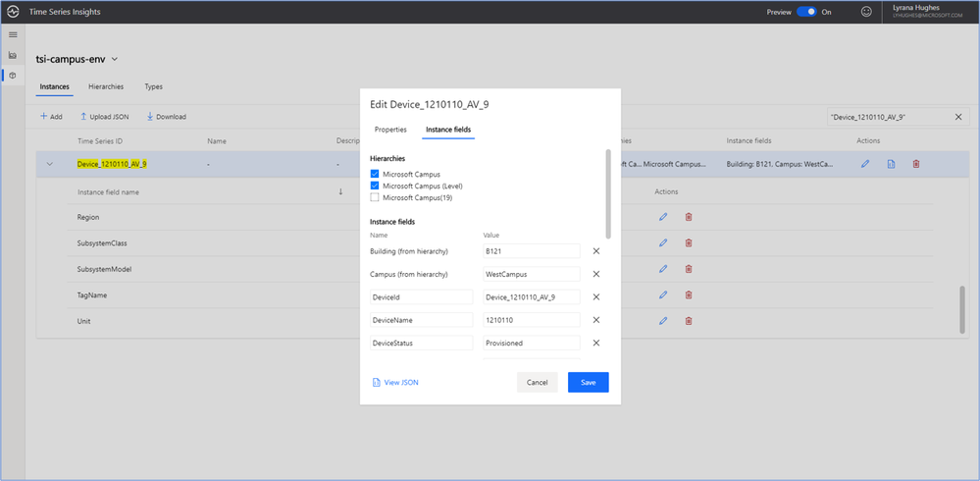Delete the Device_1210110_AV_9 instance row
This screenshot has height=481, width=980.
pos(915,164)
